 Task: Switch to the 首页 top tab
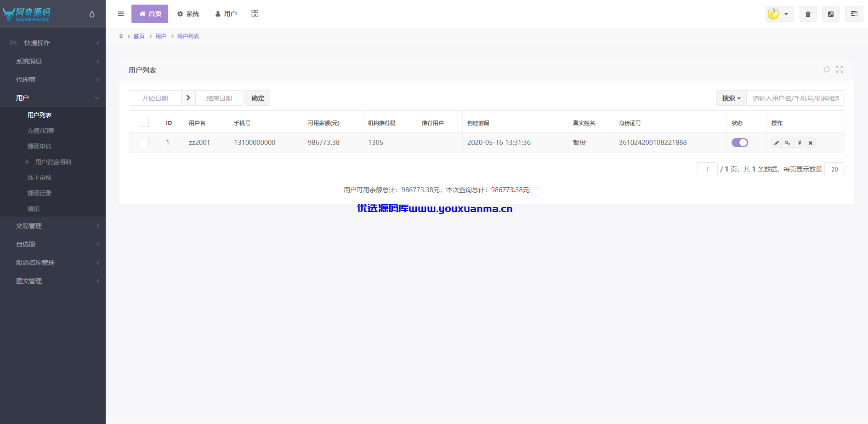pyautogui.click(x=150, y=14)
